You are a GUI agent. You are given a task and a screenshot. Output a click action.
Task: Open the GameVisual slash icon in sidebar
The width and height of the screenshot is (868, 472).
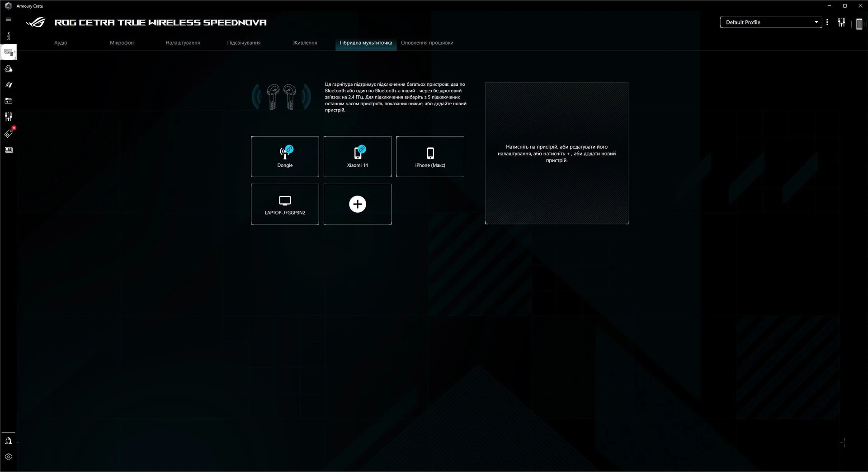point(8,85)
